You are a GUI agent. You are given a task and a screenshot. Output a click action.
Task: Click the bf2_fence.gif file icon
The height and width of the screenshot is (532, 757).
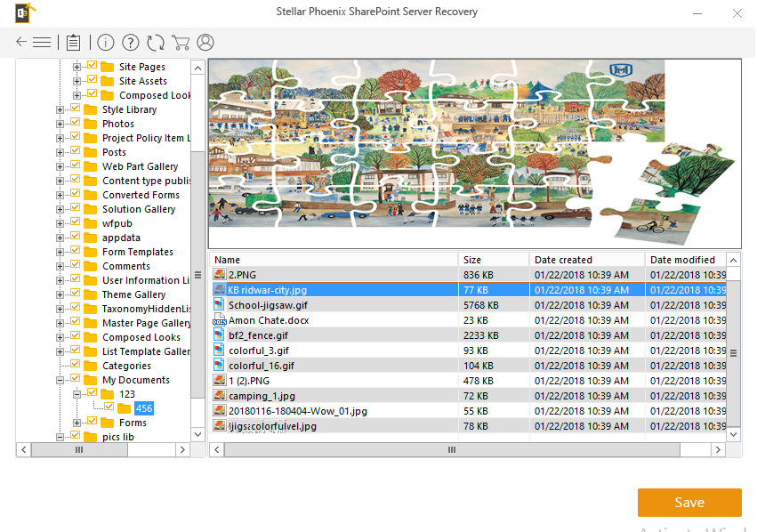219,335
